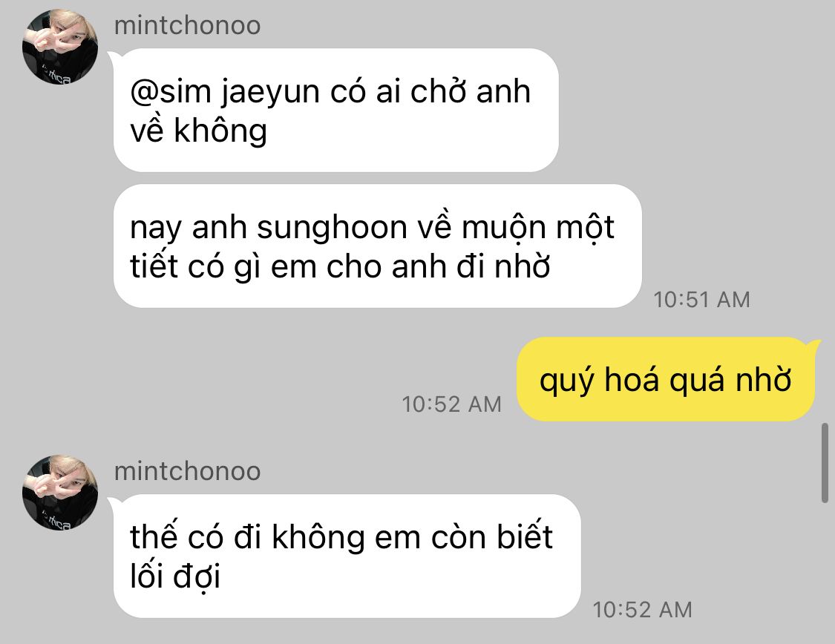835x644 pixels.
Task: Click the word 'sunghoon' in second message
Action: (332, 229)
